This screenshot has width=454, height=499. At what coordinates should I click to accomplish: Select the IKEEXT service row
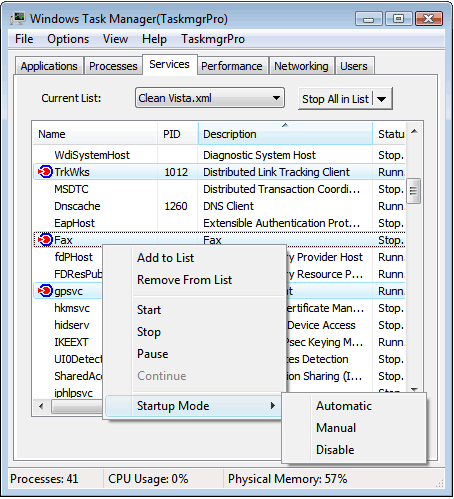(x=71, y=342)
